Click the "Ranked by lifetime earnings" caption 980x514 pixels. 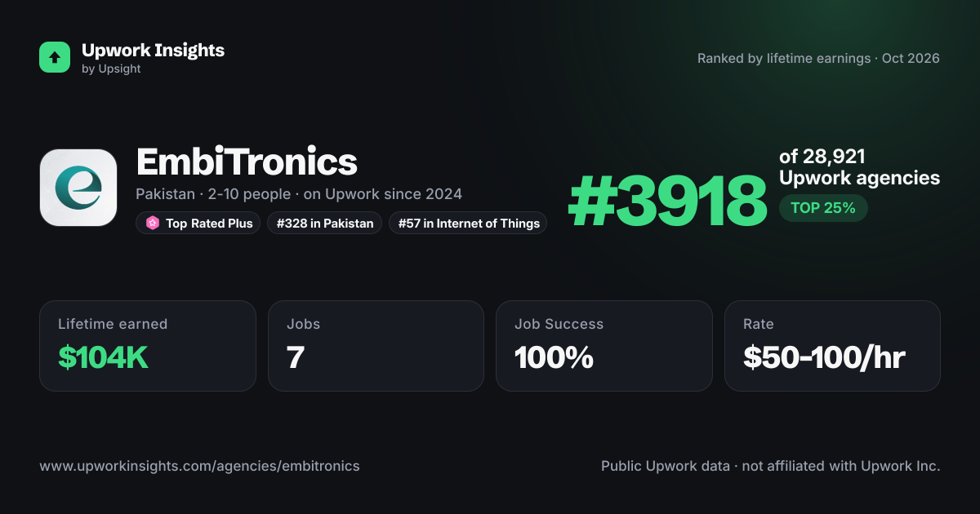(818, 58)
